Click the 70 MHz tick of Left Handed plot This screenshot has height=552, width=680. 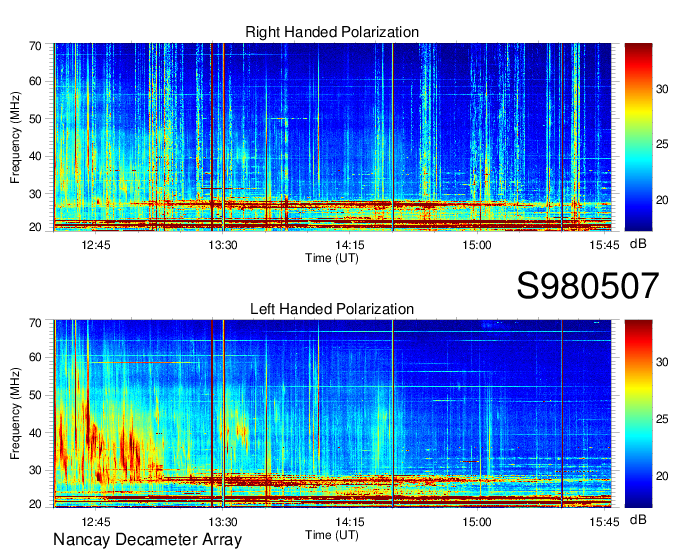click(x=35, y=322)
